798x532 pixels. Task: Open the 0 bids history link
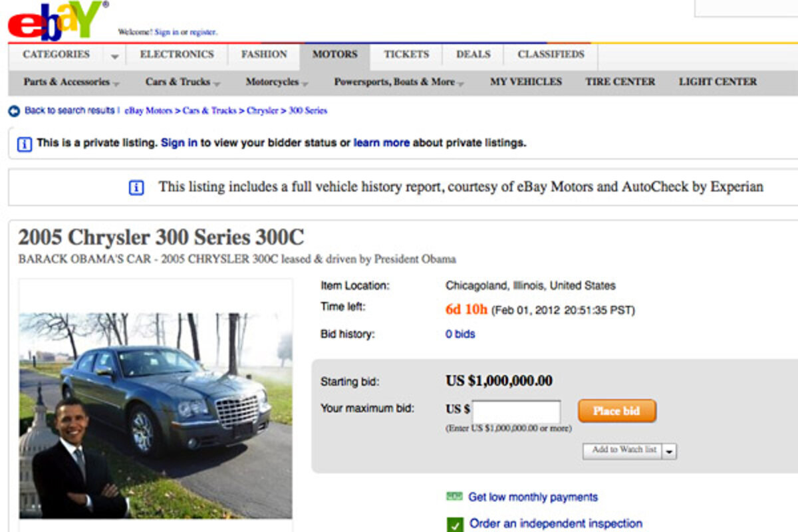pyautogui.click(x=460, y=334)
